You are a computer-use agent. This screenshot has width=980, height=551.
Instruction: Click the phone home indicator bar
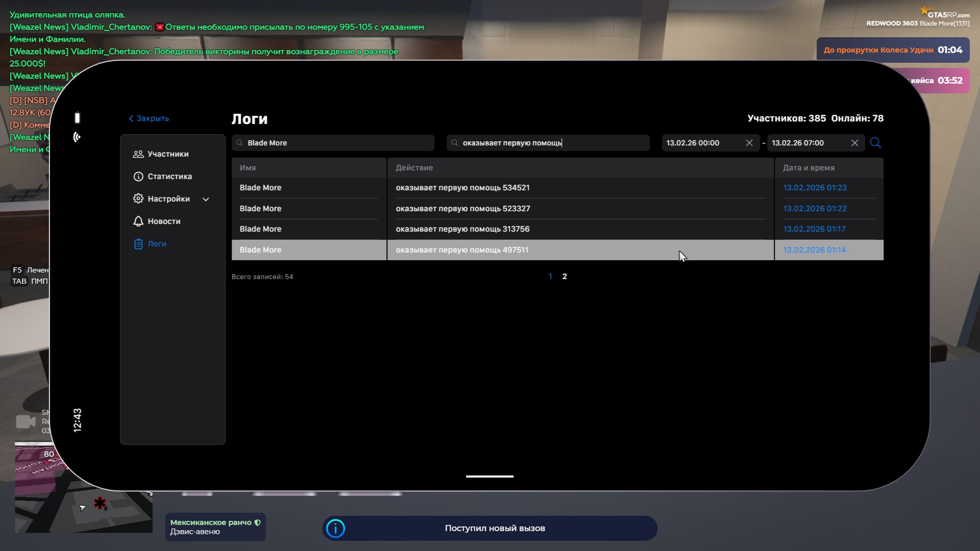(x=489, y=477)
